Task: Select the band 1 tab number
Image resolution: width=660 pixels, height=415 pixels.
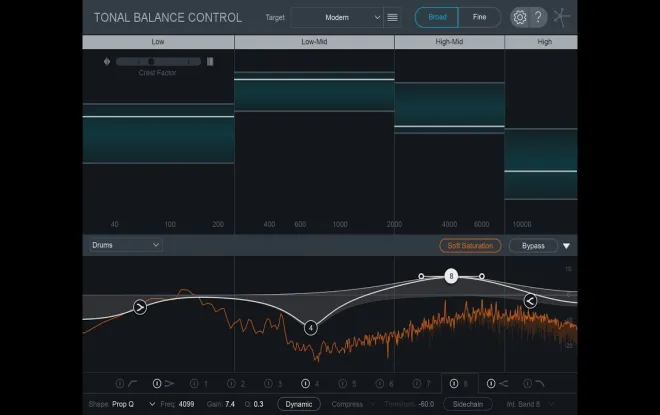Action: pos(206,384)
